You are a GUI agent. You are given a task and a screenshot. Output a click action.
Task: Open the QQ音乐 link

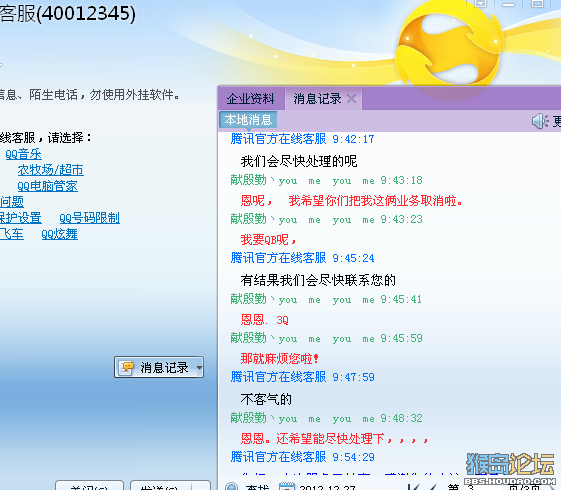(23, 154)
